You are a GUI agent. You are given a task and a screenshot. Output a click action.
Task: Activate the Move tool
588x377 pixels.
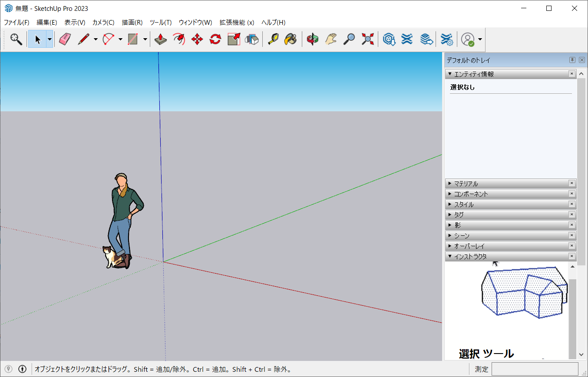point(197,39)
